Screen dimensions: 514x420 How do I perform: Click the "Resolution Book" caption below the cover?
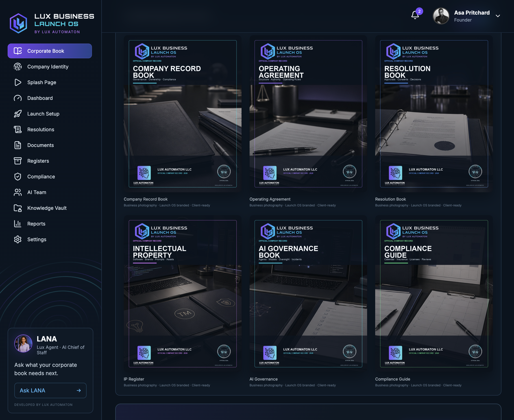pyautogui.click(x=390, y=199)
